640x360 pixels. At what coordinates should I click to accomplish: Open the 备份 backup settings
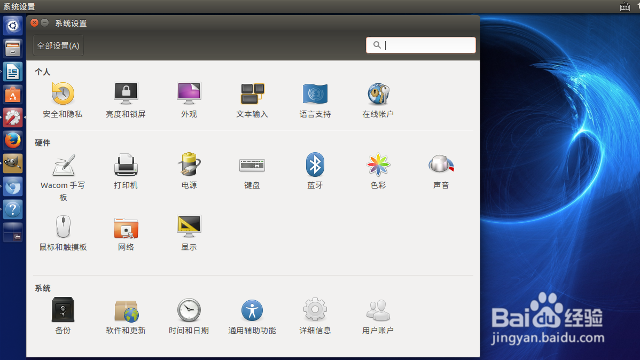(x=63, y=316)
